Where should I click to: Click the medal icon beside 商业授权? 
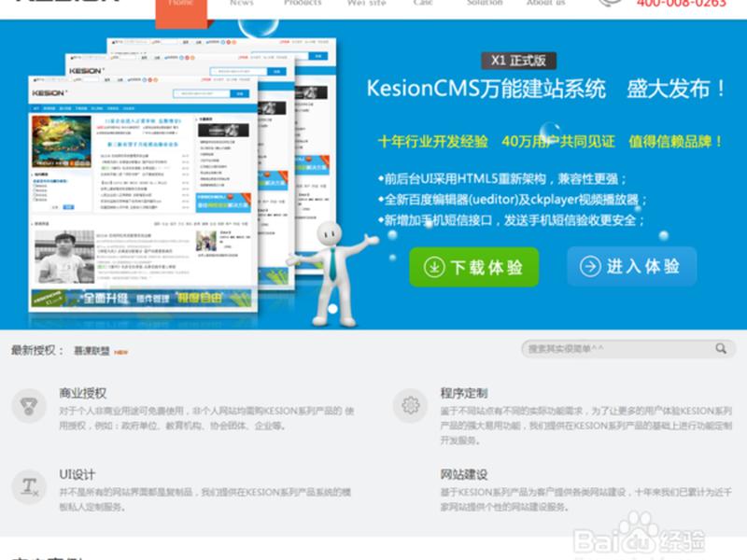[x=29, y=406]
